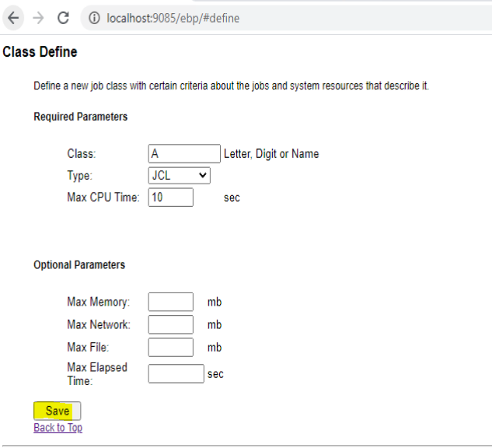The width and height of the screenshot is (492, 448).
Task: Click the 'Type:' label
Action: tap(80, 176)
